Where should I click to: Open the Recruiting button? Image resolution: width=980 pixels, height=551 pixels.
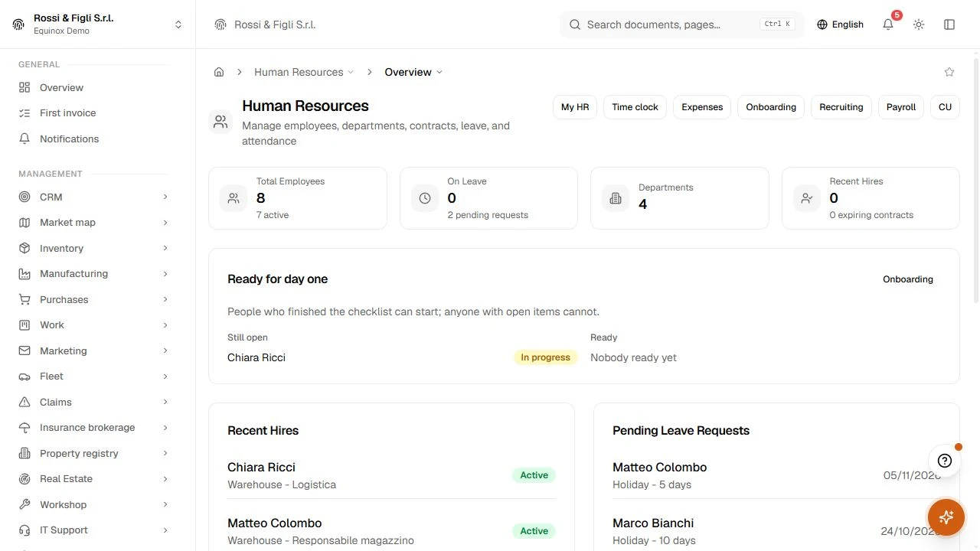point(841,107)
